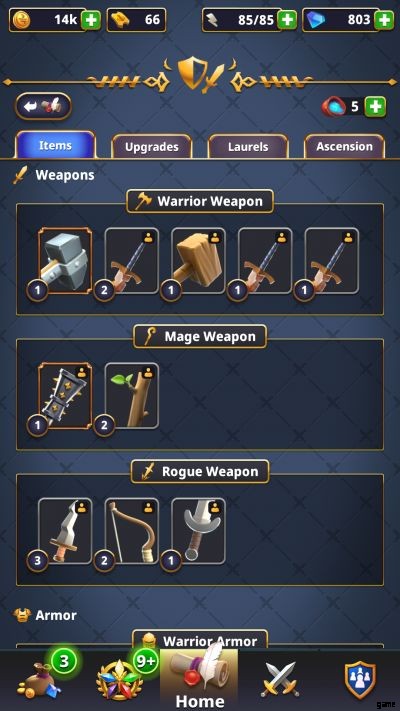Image resolution: width=400 pixels, height=711 pixels.
Task: Open the gem laurel rewards menu
Action: tap(120, 680)
